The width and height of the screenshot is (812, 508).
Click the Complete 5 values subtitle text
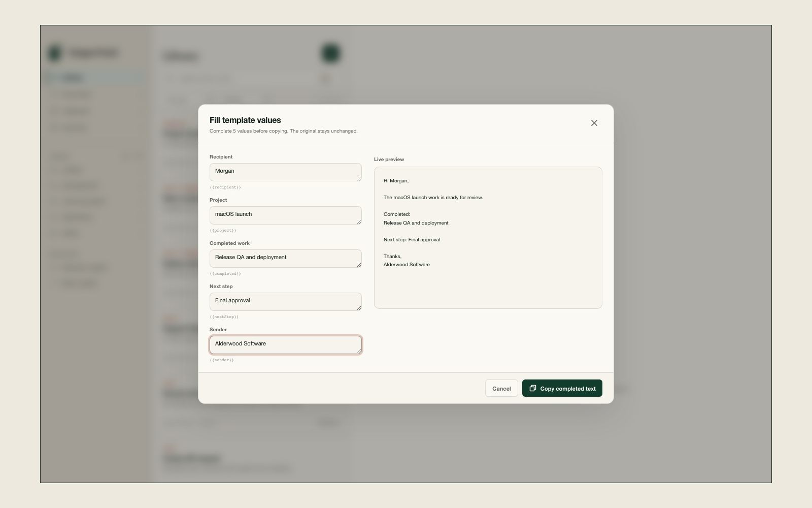tap(284, 131)
